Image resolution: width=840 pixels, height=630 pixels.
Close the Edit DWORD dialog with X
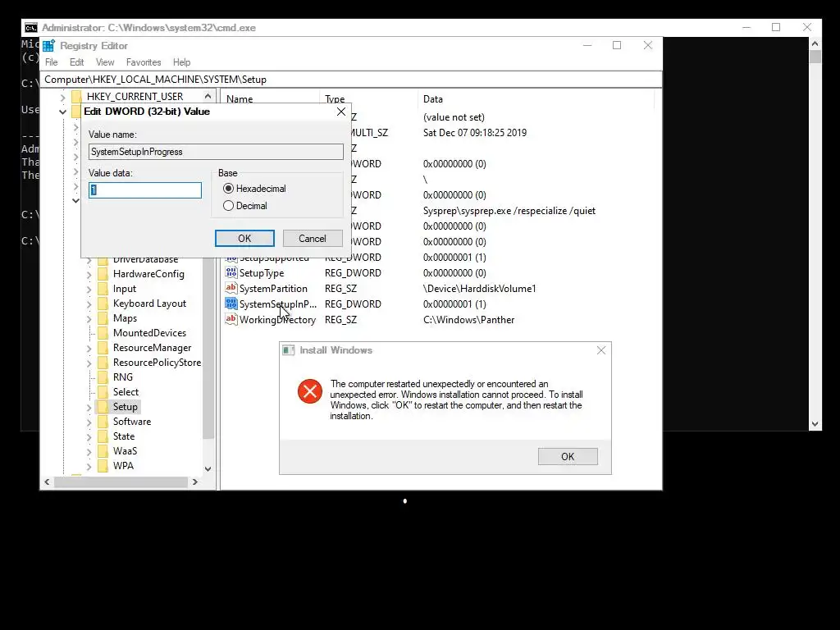(340, 112)
